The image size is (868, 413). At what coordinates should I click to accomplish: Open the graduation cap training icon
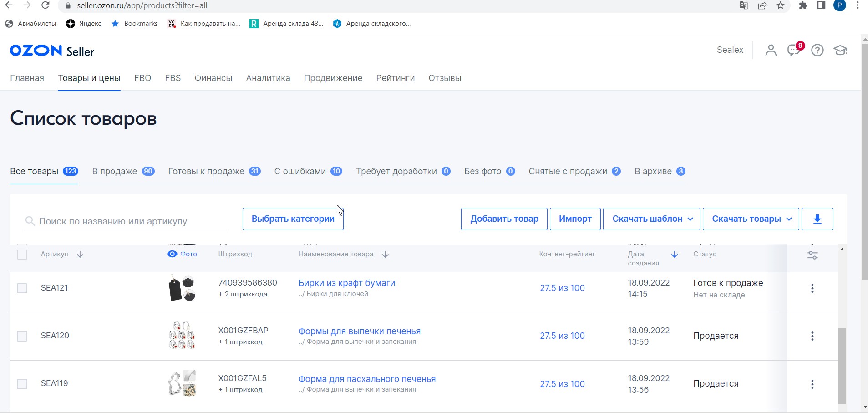(x=840, y=50)
